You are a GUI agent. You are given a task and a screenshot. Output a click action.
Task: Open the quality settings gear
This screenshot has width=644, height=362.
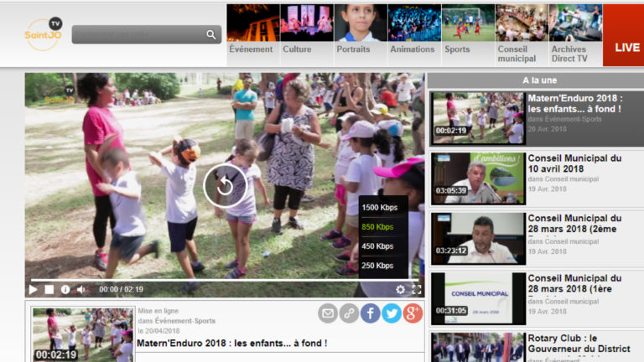(401, 290)
